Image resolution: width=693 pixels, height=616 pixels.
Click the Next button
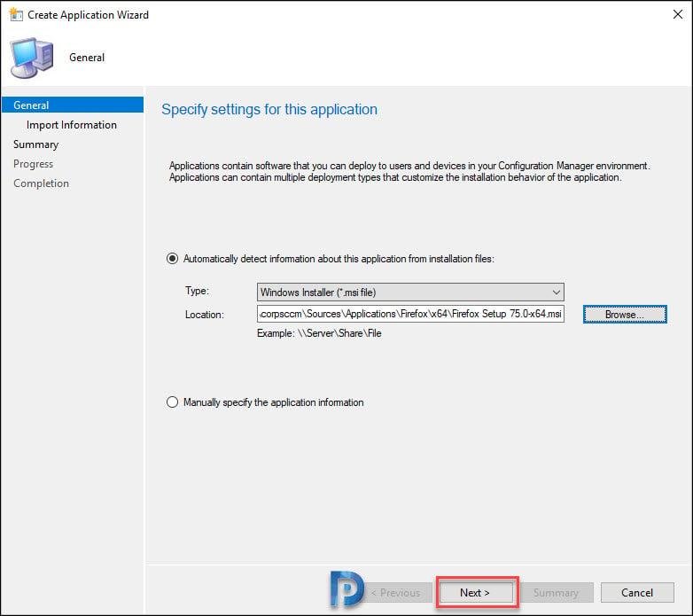pyautogui.click(x=475, y=593)
